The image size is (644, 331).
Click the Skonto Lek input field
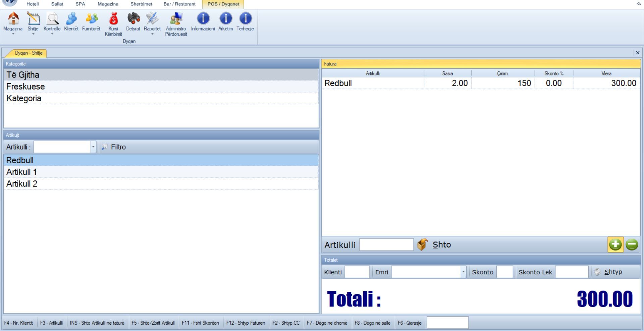pyautogui.click(x=572, y=272)
